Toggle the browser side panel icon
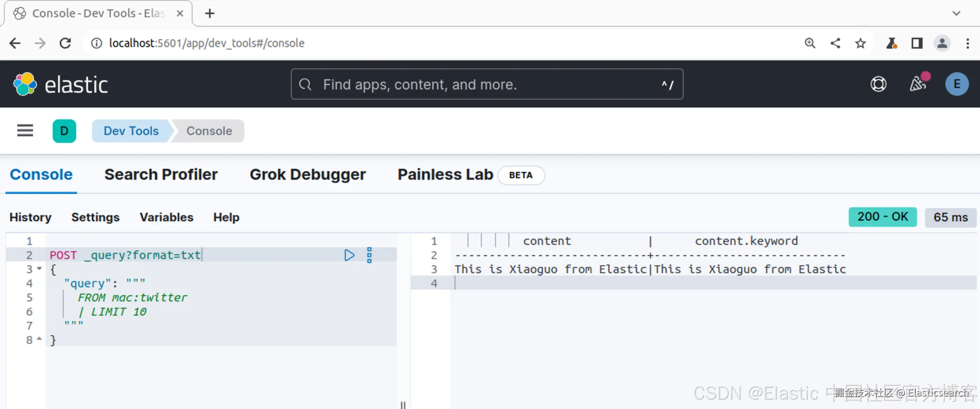 (917, 43)
